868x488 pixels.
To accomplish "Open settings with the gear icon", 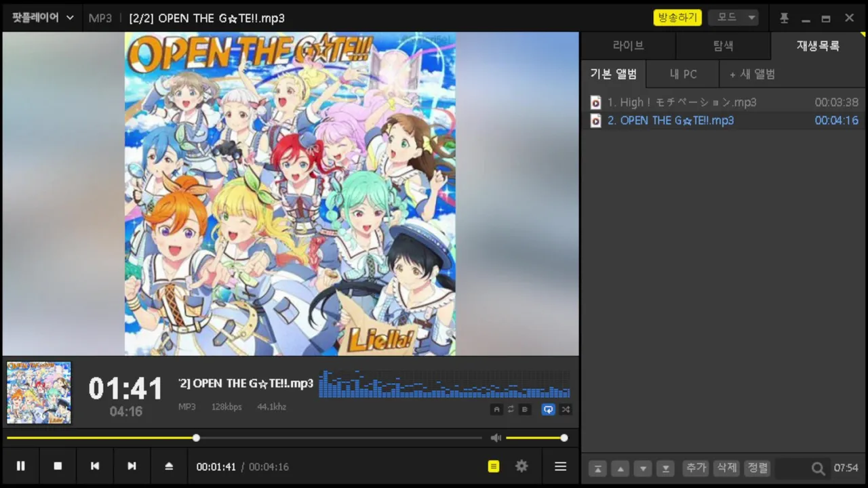I will [x=521, y=466].
